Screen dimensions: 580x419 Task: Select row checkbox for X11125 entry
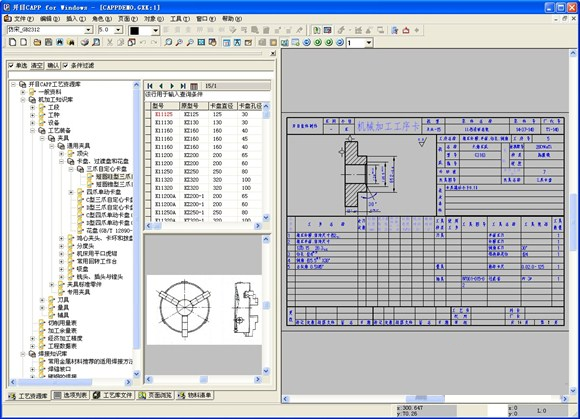tap(148, 114)
